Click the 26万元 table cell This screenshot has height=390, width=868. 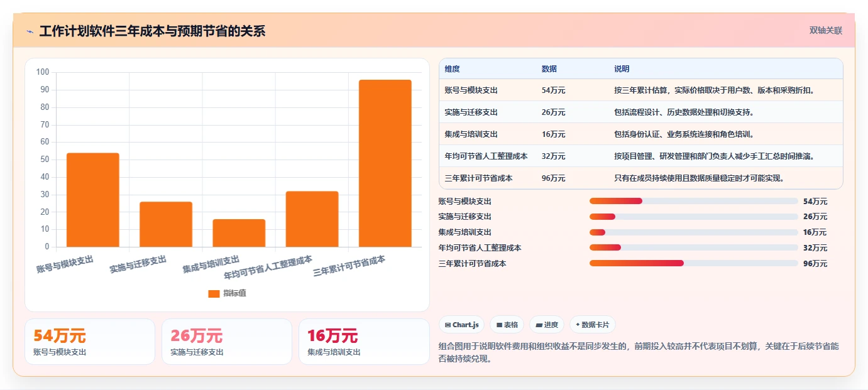(x=553, y=112)
